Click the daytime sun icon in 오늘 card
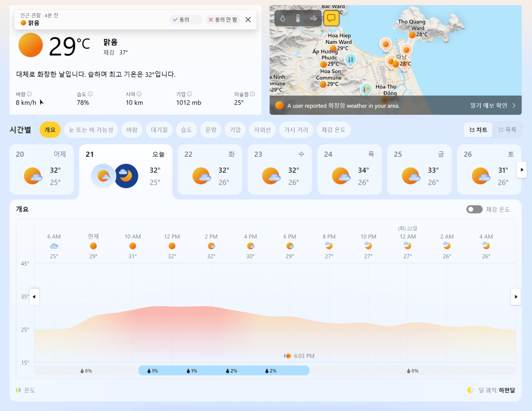The image size is (532, 411). pyautogui.click(x=103, y=176)
